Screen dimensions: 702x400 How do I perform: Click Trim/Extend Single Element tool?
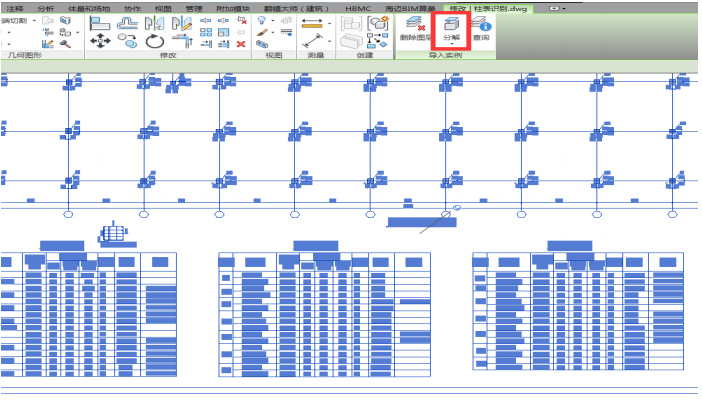(x=206, y=44)
